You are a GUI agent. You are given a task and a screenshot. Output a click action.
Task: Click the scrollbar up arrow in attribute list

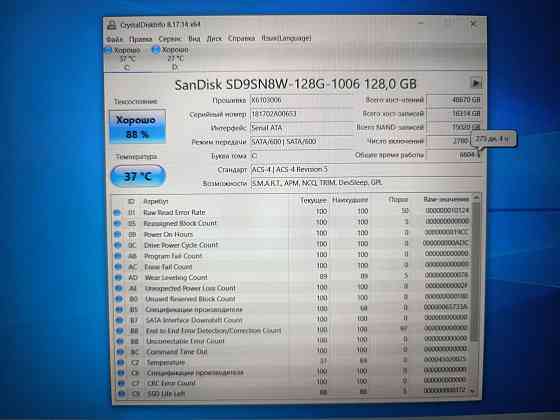[476, 198]
